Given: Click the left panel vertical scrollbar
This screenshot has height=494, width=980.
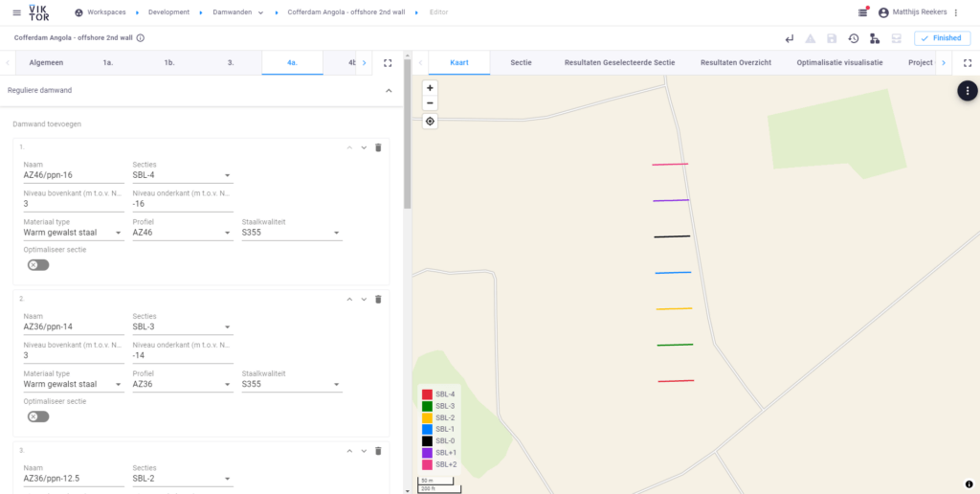Looking at the screenshot, I should coord(408,134).
